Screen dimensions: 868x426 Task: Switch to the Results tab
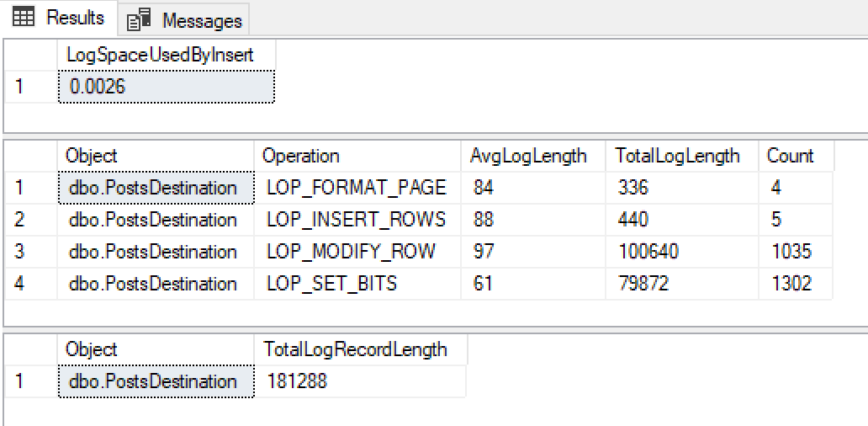tap(74, 18)
